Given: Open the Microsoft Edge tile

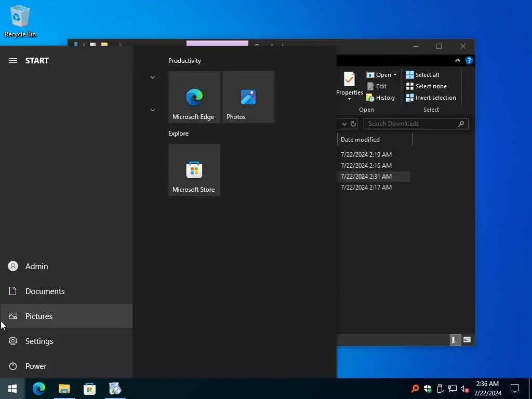Looking at the screenshot, I should 194,97.
